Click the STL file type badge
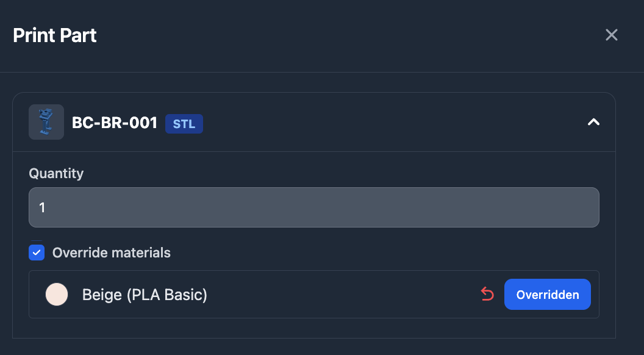 [x=184, y=124]
